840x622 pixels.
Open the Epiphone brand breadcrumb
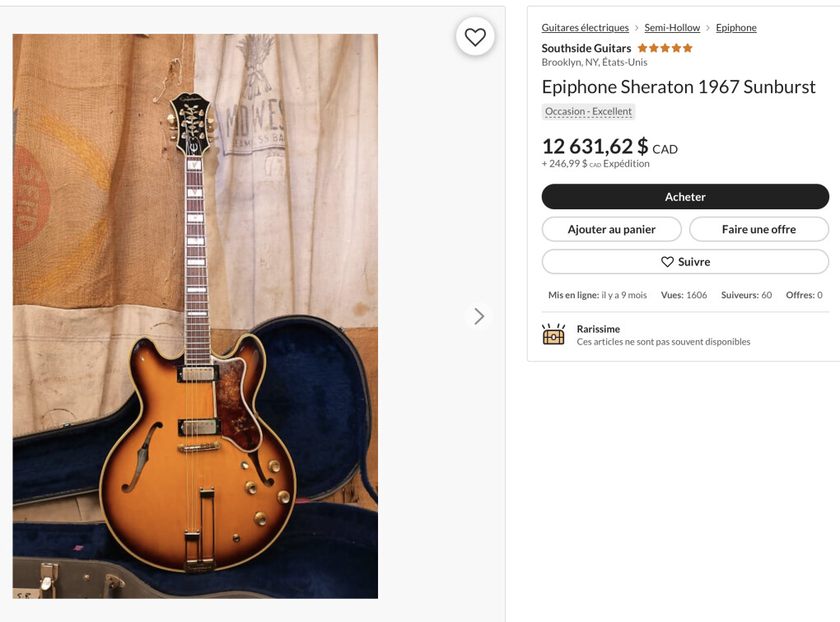[x=735, y=28]
